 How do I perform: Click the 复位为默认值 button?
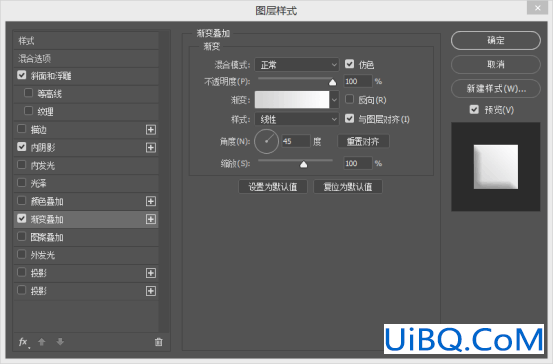(348, 187)
